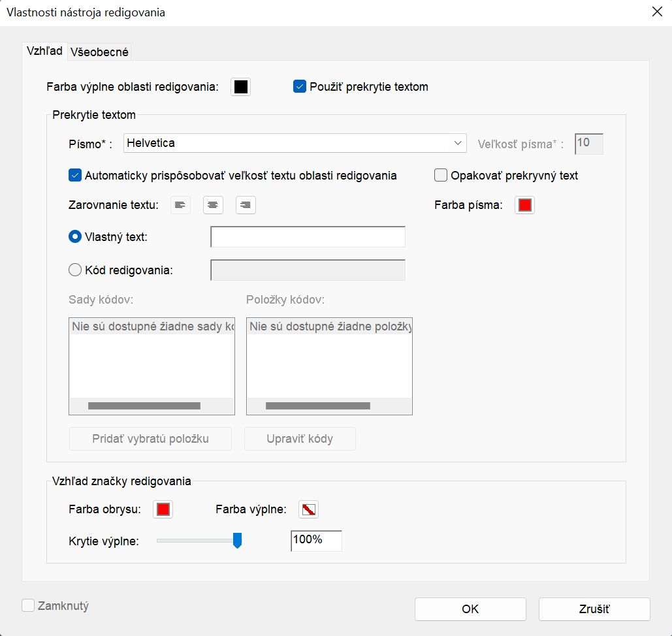Click the fill opacity slider handle
672x636 pixels.
coord(238,541)
